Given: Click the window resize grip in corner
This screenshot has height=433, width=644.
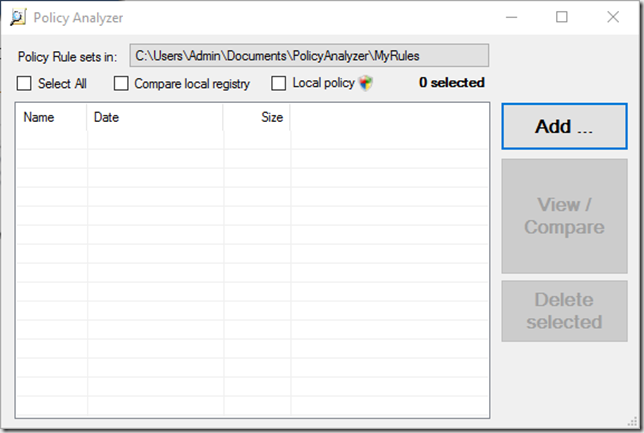Looking at the screenshot, I should pyautogui.click(x=632, y=421).
